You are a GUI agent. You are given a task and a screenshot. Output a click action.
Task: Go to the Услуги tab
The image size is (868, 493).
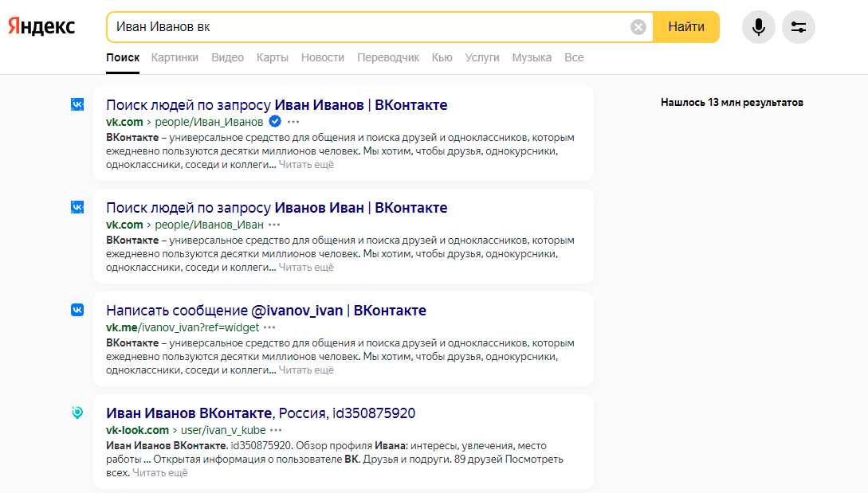click(482, 57)
